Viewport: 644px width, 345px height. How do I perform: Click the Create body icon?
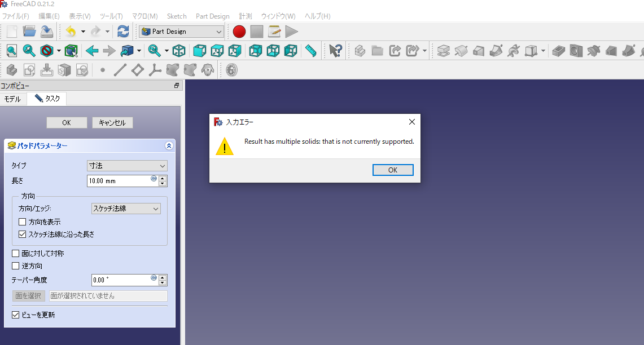[11, 70]
